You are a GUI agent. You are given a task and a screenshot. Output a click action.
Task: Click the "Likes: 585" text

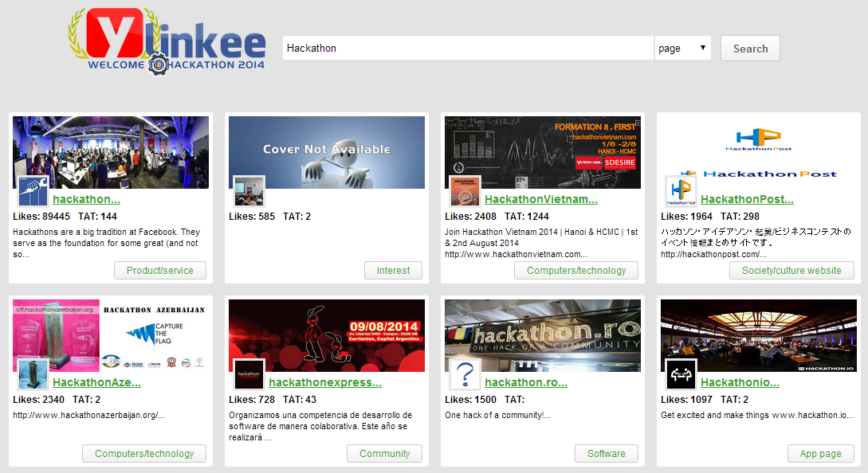pos(252,217)
